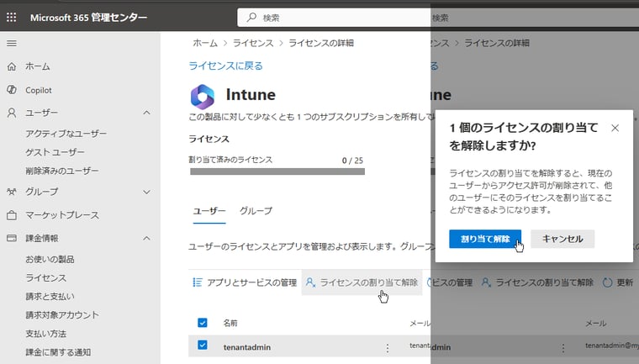Click the Microsoft 365 管理センター title
Viewport: 639px width, 364px height.
88,18
